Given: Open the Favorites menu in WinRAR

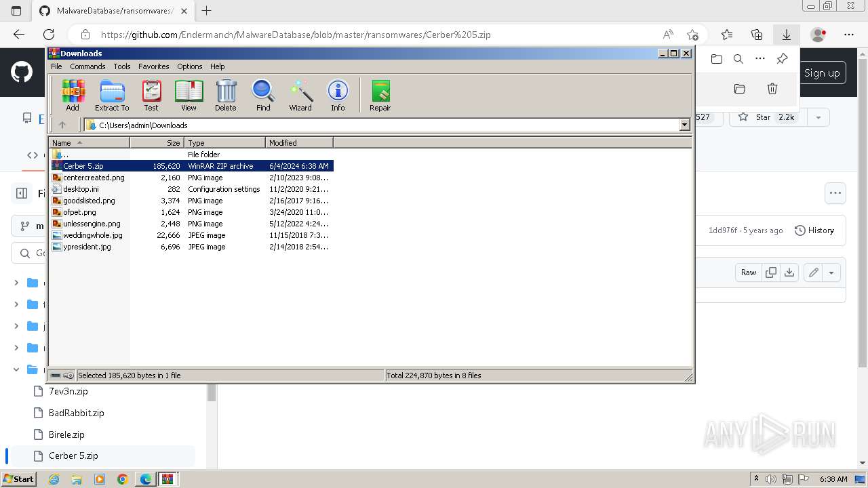Looking at the screenshot, I should click(154, 66).
